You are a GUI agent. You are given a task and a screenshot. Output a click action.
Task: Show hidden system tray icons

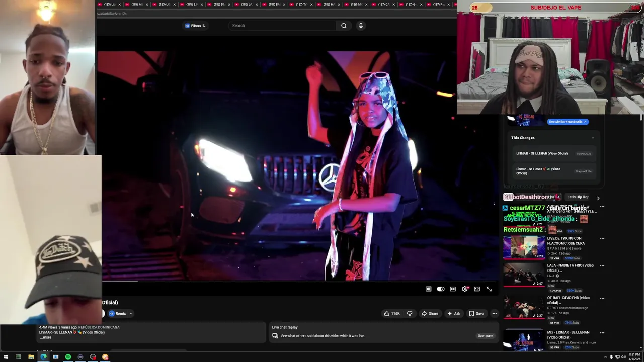(604, 357)
